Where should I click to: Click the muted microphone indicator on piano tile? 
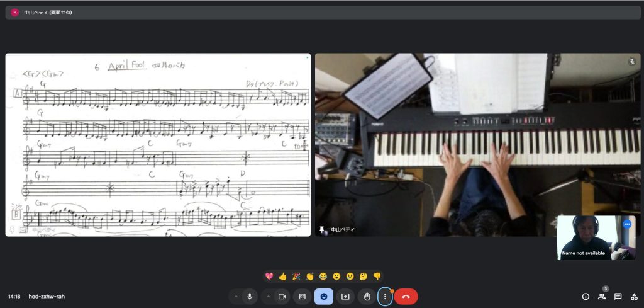coord(632,62)
